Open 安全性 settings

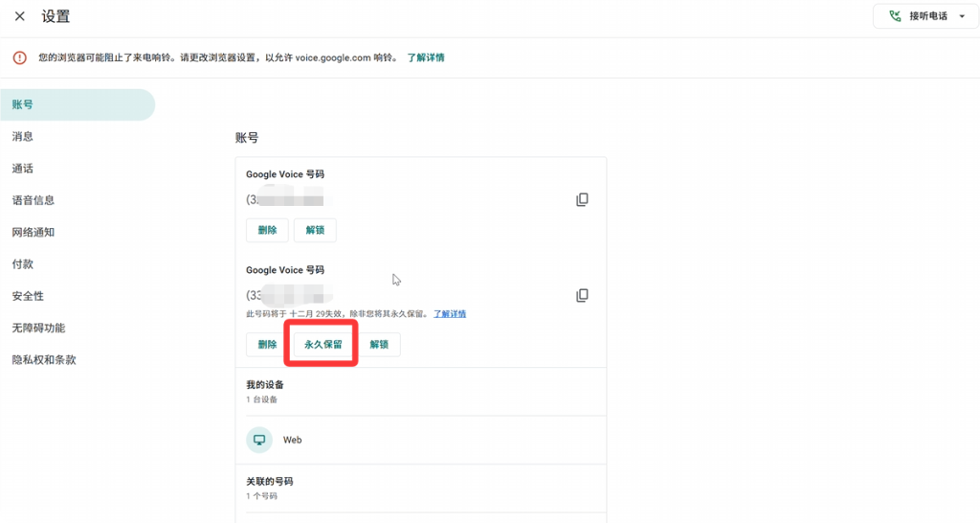point(28,296)
